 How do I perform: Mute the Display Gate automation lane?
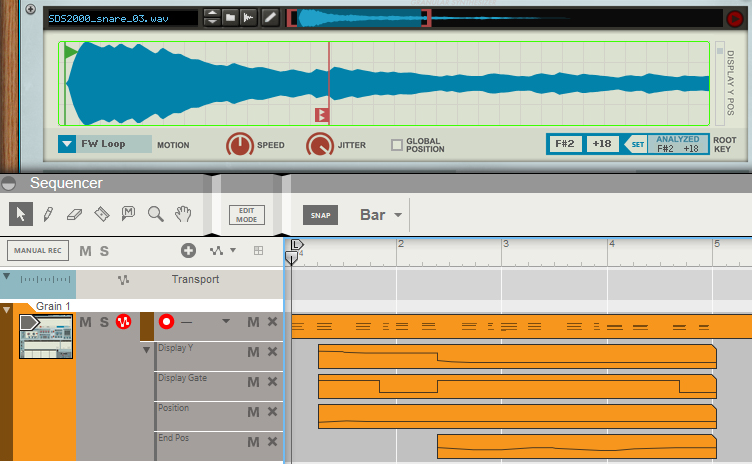pyautogui.click(x=253, y=382)
